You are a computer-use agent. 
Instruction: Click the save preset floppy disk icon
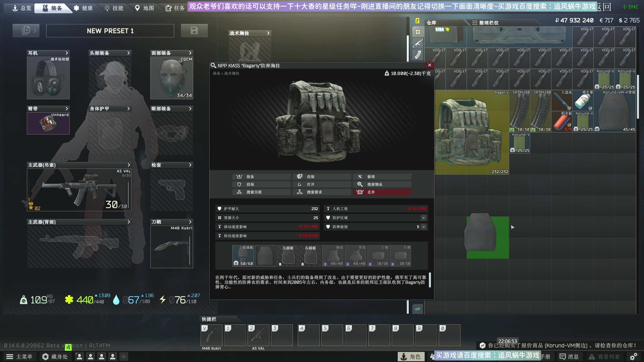194,31
